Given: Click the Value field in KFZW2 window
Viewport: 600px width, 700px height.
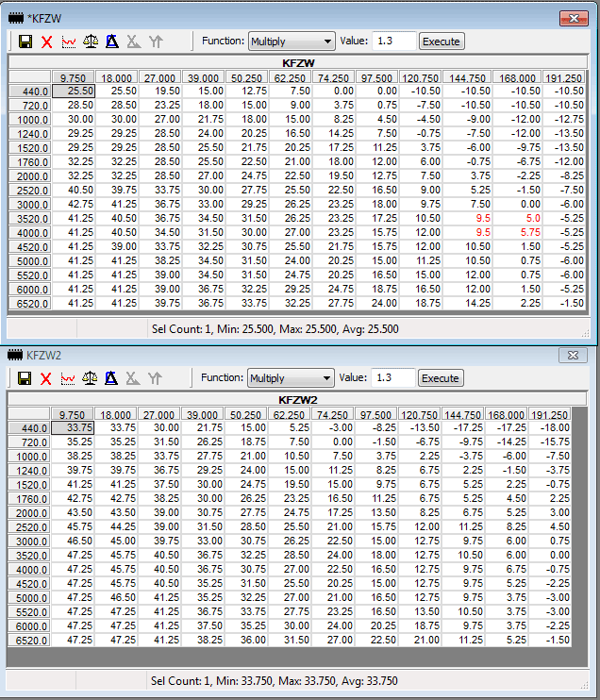Looking at the screenshot, I should 393,377.
